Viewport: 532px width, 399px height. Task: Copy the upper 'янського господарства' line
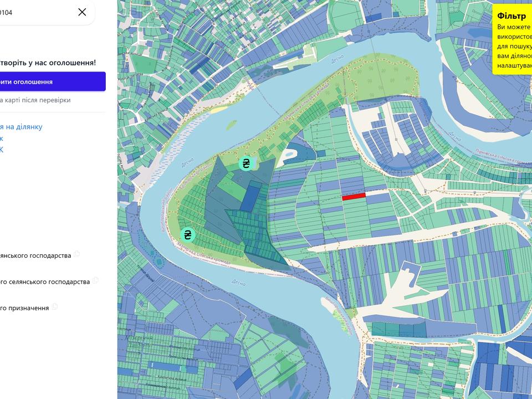point(76,254)
